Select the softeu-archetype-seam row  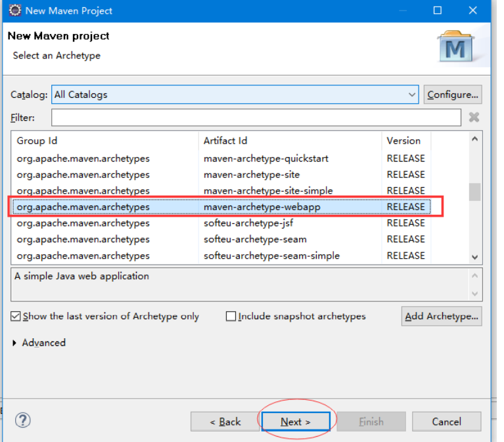coord(222,239)
